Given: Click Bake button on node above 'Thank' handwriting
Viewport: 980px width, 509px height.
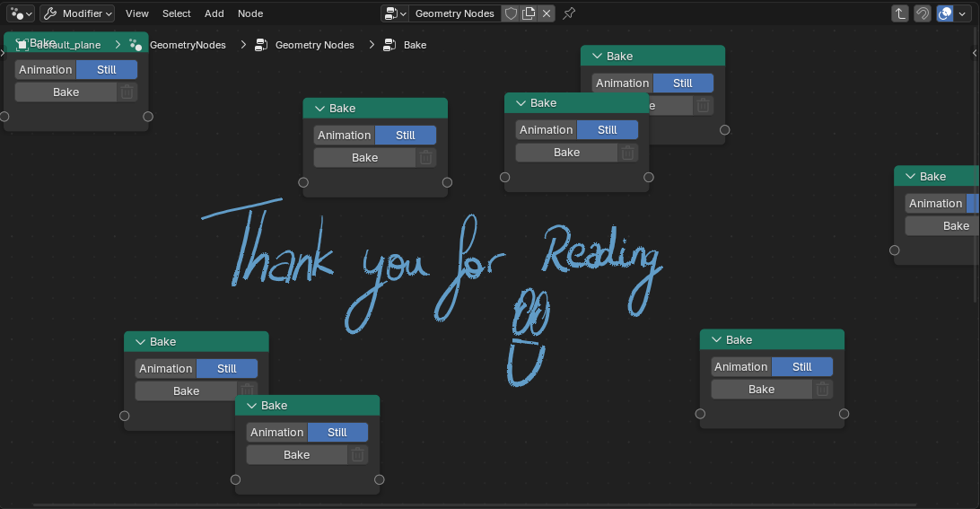Looking at the screenshot, I should [x=364, y=158].
